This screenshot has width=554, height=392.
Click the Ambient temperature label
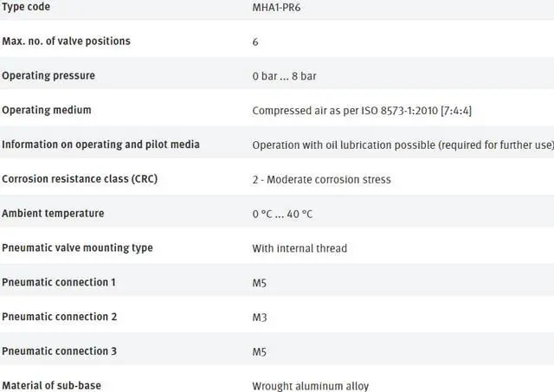(x=53, y=214)
